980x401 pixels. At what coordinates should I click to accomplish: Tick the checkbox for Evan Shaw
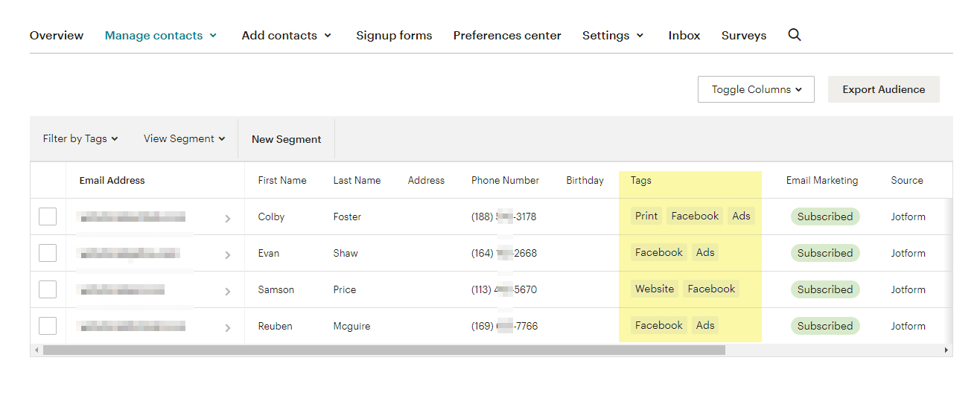48,253
